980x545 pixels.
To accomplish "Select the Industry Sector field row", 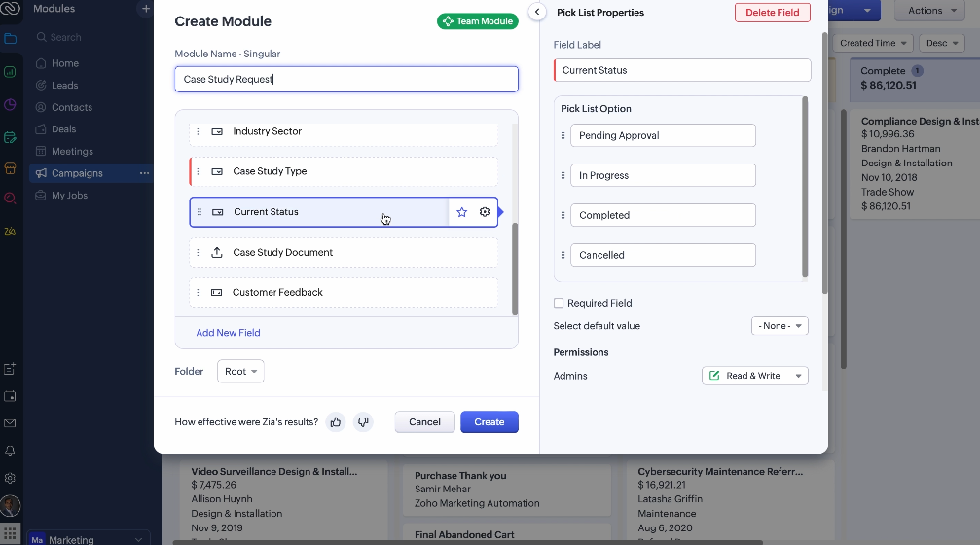I will click(344, 132).
